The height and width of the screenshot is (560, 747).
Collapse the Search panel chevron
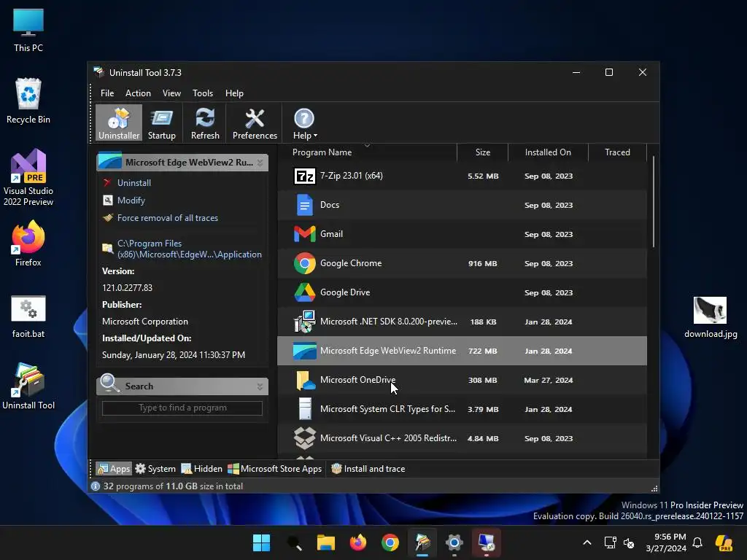pos(260,386)
